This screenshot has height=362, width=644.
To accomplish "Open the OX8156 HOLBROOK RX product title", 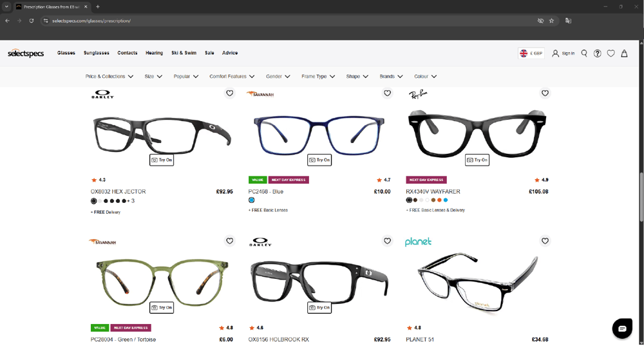I will click(x=278, y=339).
